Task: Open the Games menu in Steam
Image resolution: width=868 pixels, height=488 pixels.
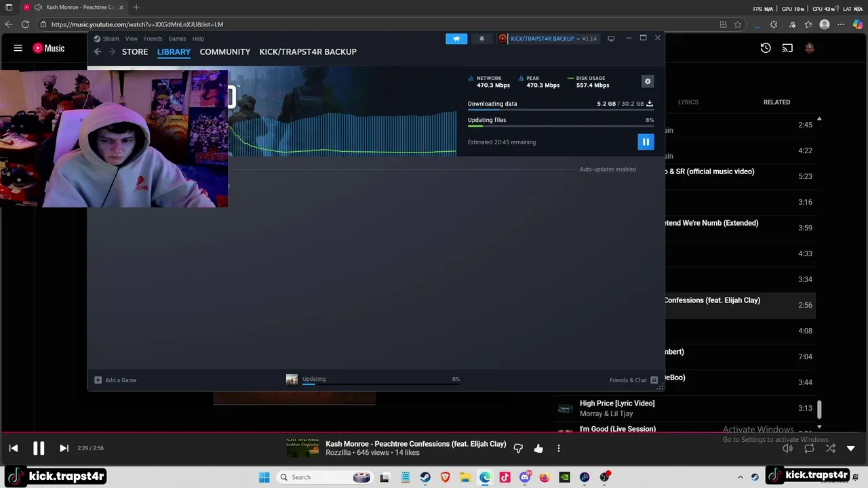Action: click(x=177, y=39)
